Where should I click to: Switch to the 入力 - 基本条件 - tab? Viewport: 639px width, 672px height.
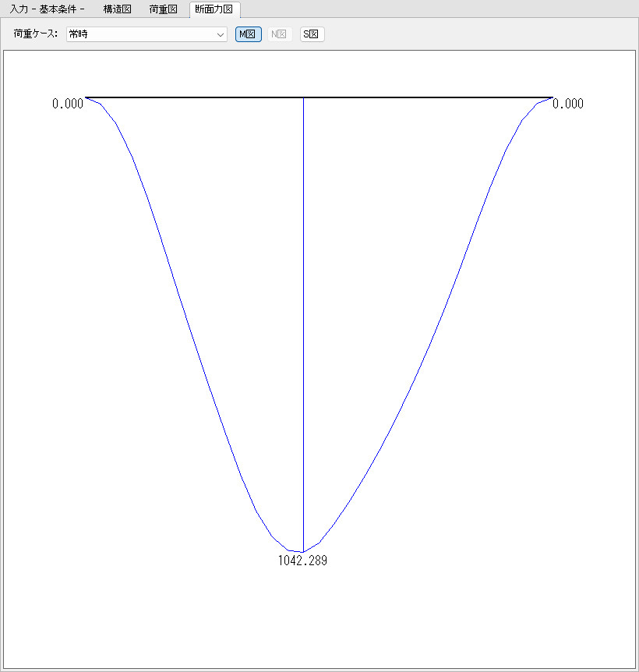click(x=47, y=9)
